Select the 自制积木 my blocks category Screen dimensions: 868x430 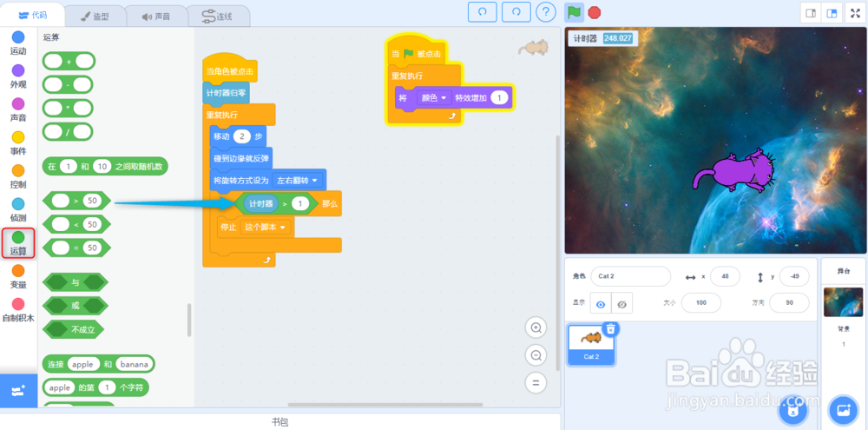pos(18,310)
